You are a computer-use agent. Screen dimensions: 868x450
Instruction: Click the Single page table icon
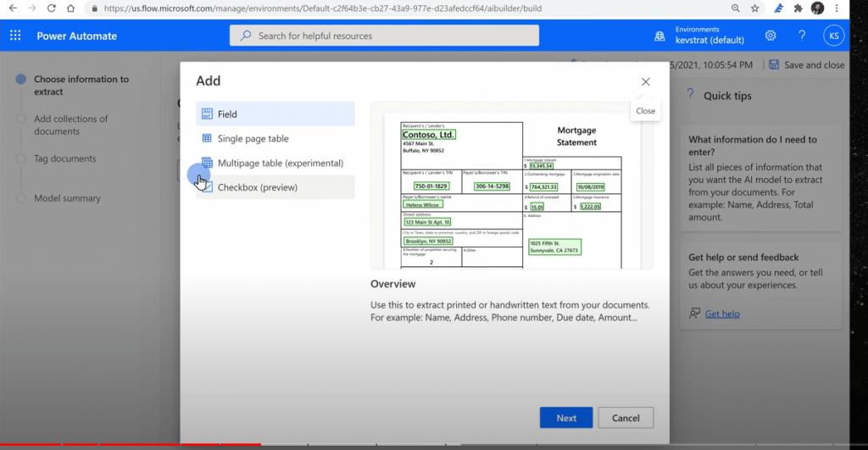coord(207,138)
